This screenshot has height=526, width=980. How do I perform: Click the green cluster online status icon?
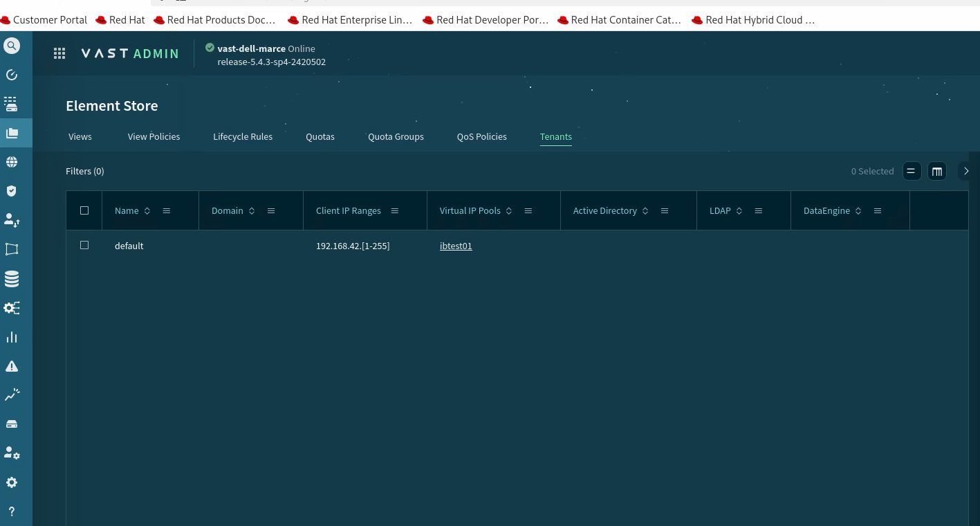(210, 48)
